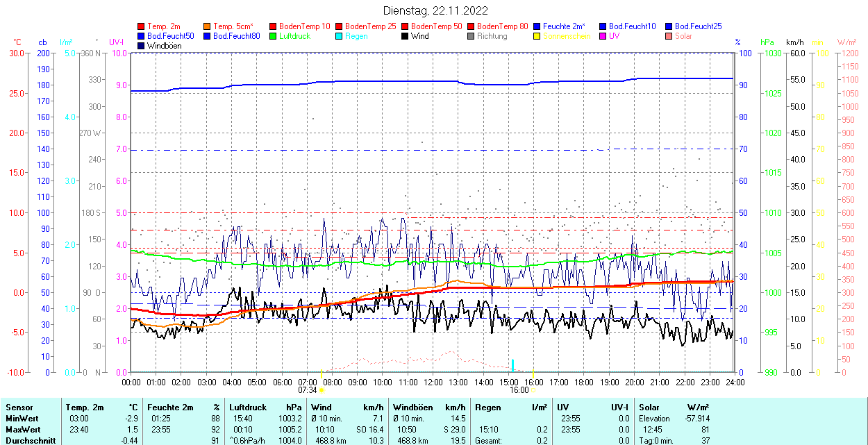Click the dark Windböen legend color box
Viewport: 868px width, 445px height.
click(x=141, y=46)
